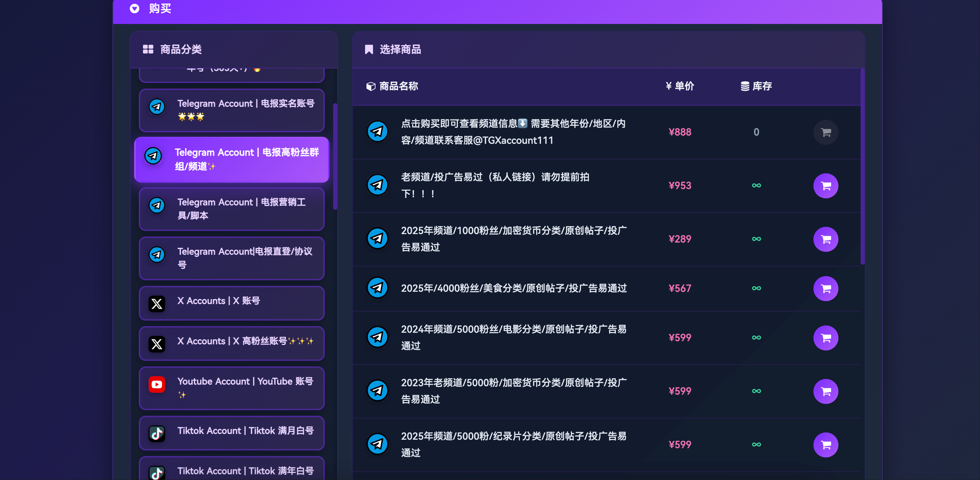Open Tiktok 满月白号 category
The width and height of the screenshot is (980, 480).
[x=231, y=432]
